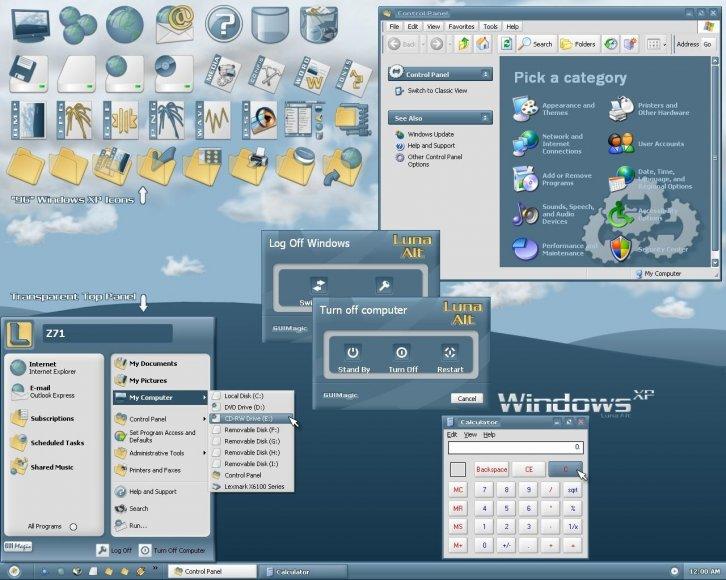This screenshot has height=580, width=726.
Task: Click Windows Update link
Action: [x=431, y=134]
